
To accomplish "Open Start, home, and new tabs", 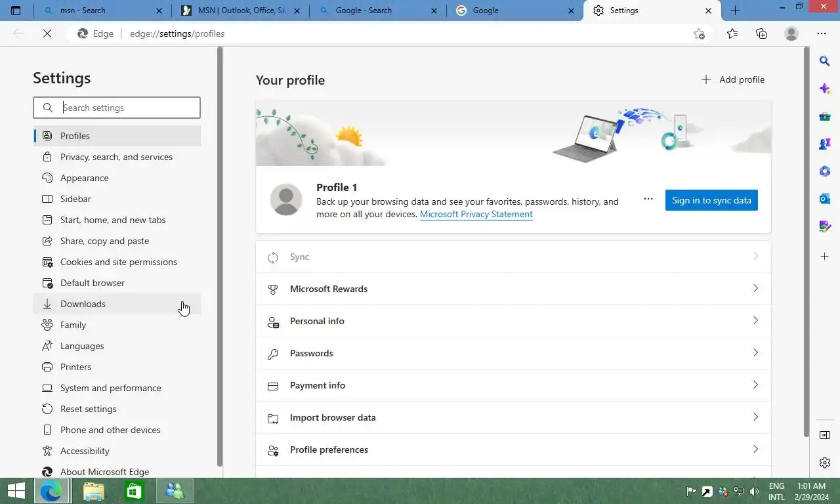I will 117,220.
